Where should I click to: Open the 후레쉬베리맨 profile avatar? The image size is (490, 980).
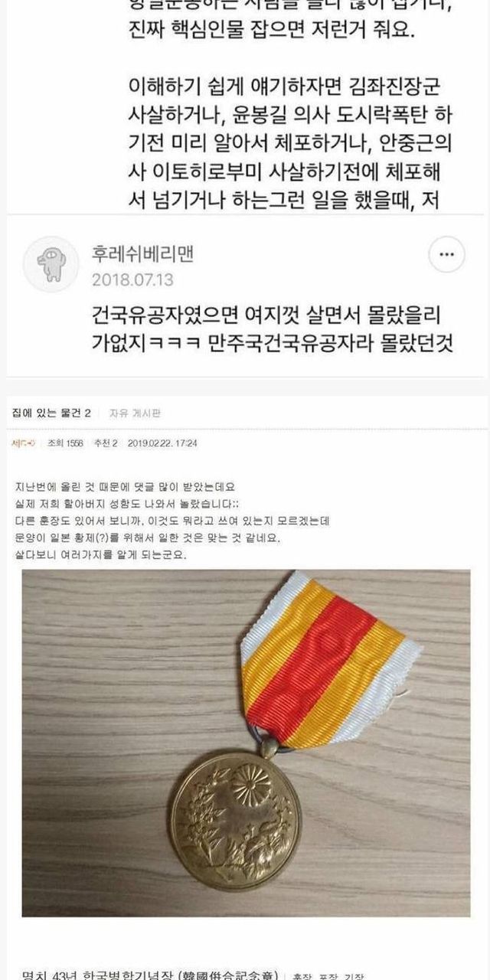(x=51, y=264)
